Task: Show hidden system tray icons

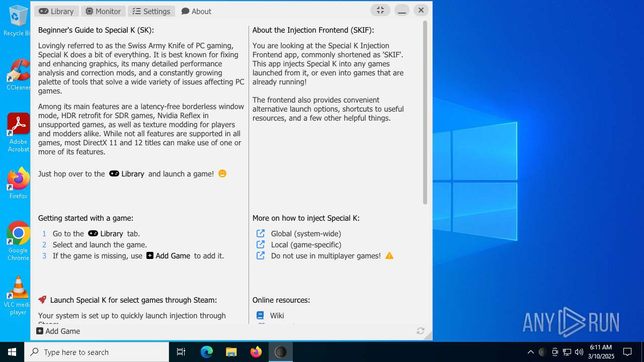Action: 530,352
